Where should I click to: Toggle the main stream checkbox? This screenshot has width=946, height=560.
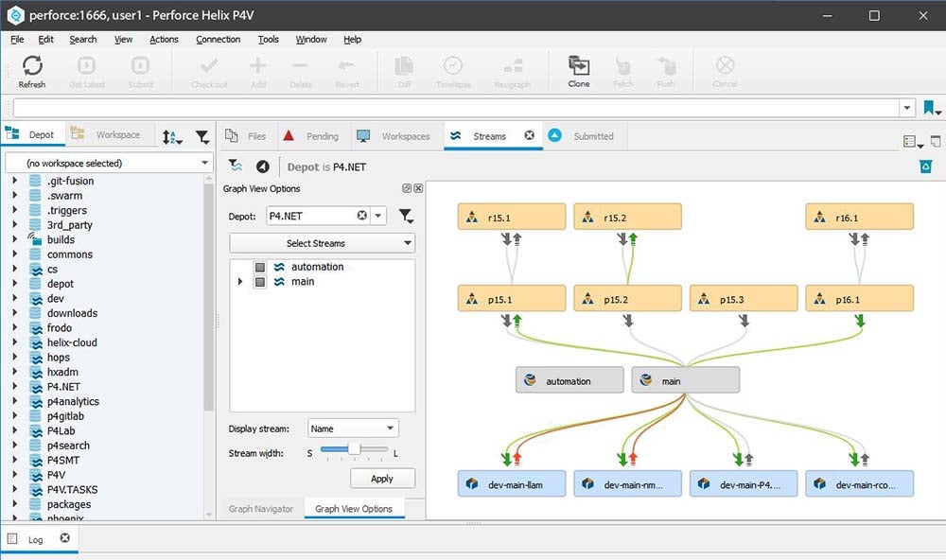(x=259, y=281)
